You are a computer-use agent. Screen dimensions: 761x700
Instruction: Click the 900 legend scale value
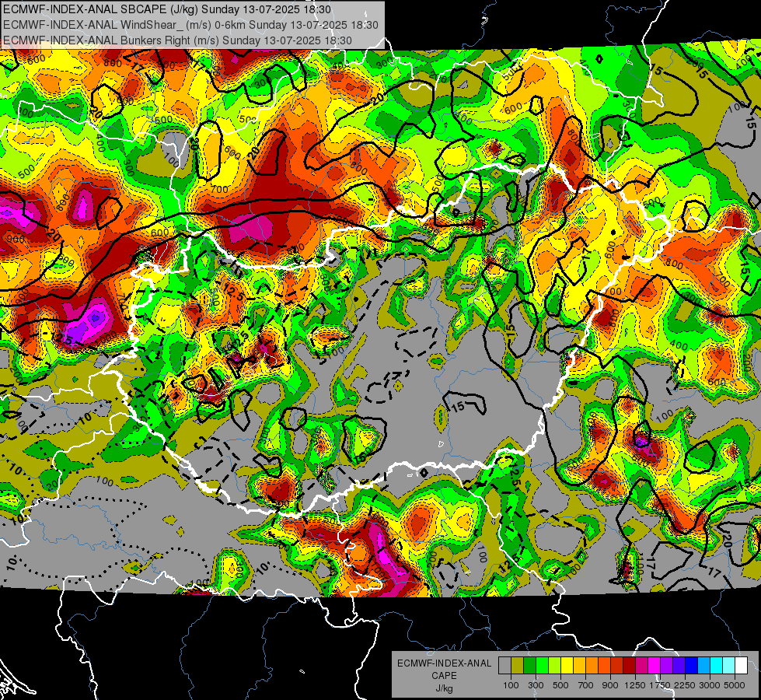(610, 685)
